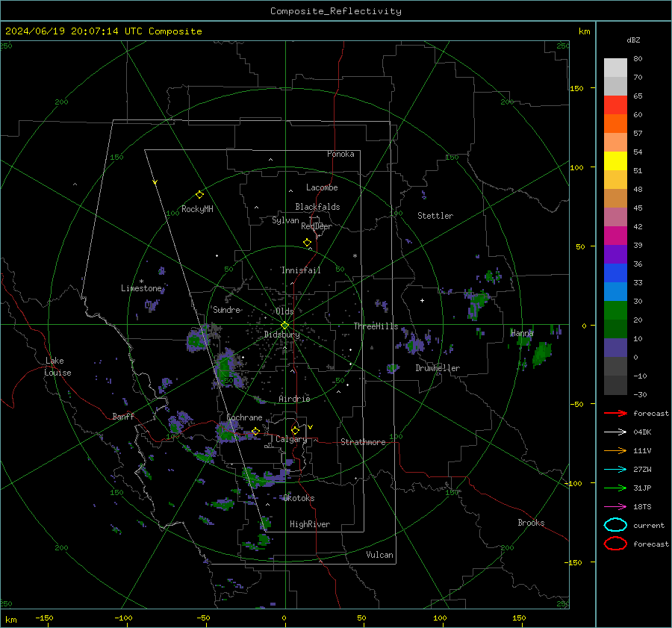Select the red forecast ellipse icon

tap(615, 544)
